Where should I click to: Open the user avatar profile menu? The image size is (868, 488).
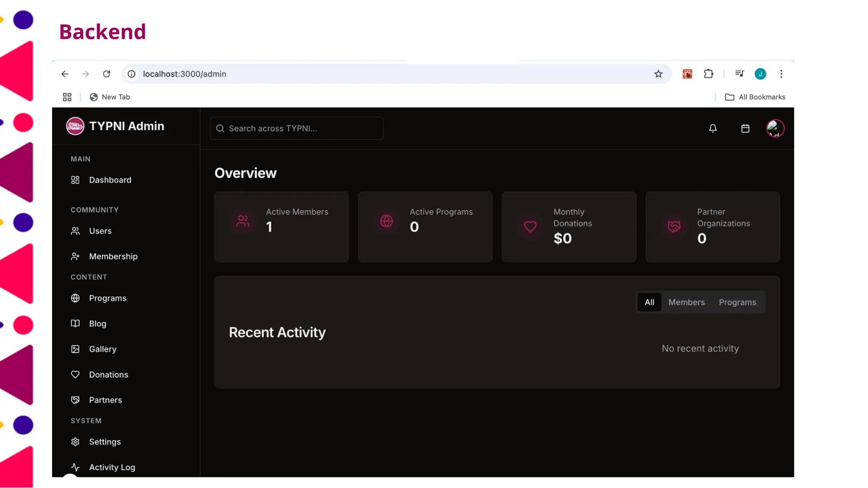pos(775,128)
